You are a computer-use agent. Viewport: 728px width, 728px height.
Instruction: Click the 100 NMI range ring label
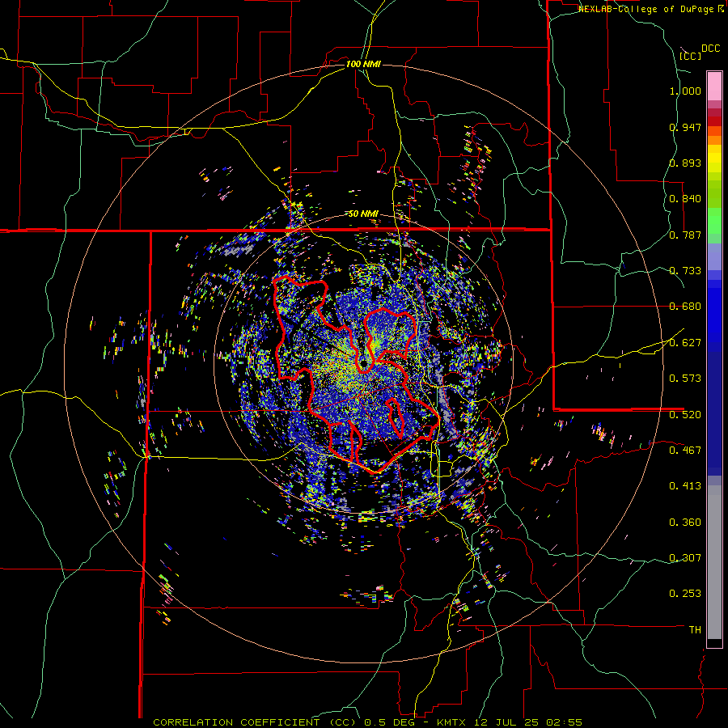click(363, 64)
